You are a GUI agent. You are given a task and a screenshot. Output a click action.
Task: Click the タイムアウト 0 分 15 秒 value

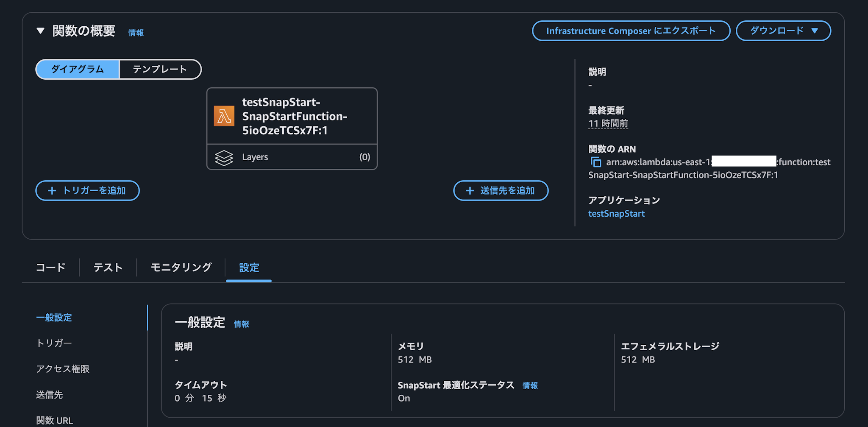click(x=200, y=398)
